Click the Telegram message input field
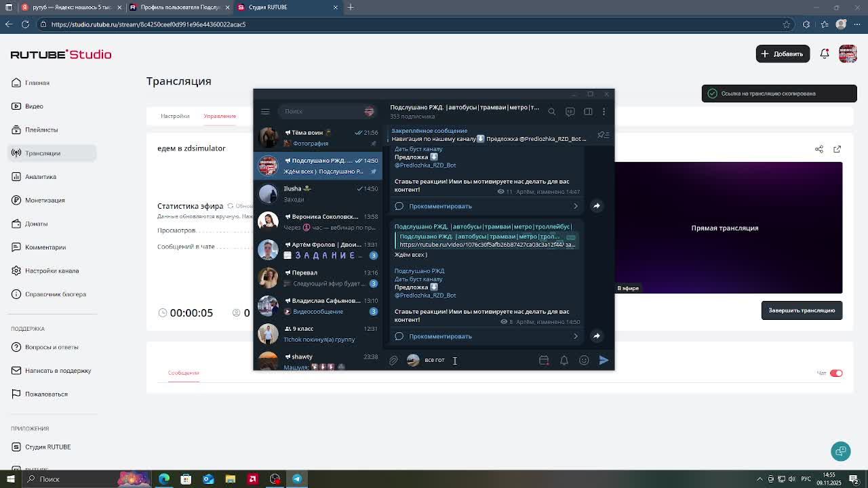The image size is (868, 488). (x=478, y=360)
